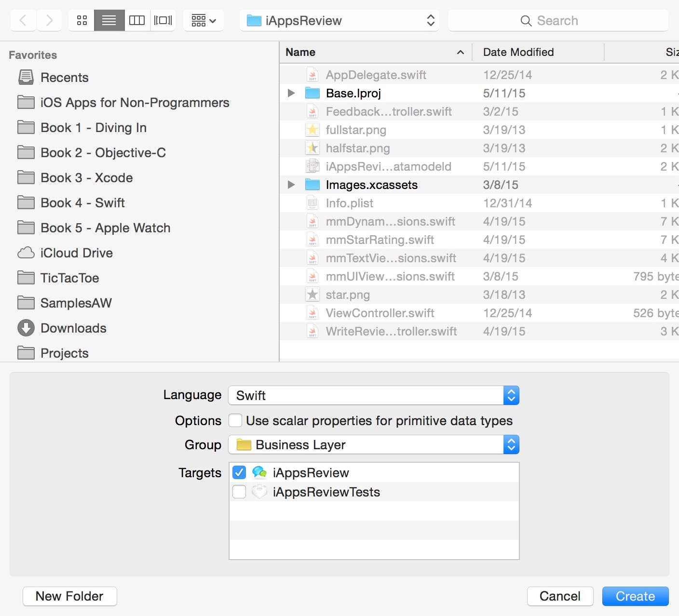Click the New Folder button
Image resolution: width=679 pixels, height=616 pixels.
[69, 596]
